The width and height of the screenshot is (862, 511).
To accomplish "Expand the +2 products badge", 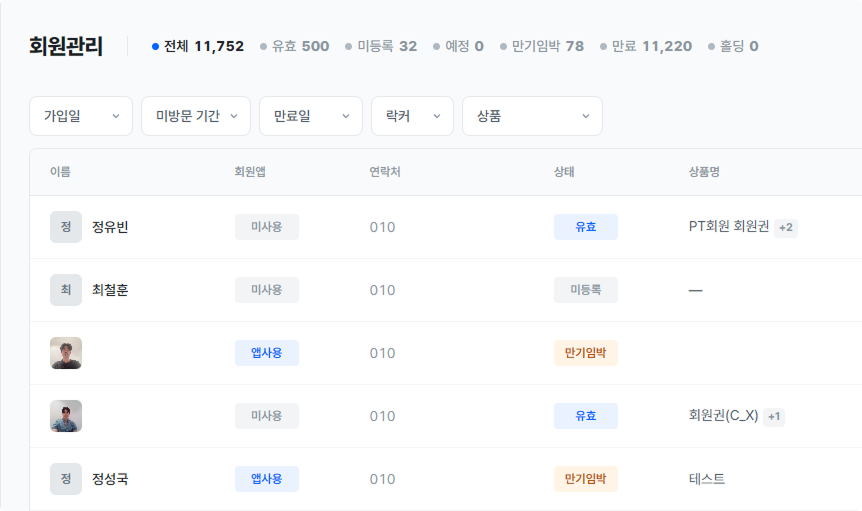I will point(786,227).
